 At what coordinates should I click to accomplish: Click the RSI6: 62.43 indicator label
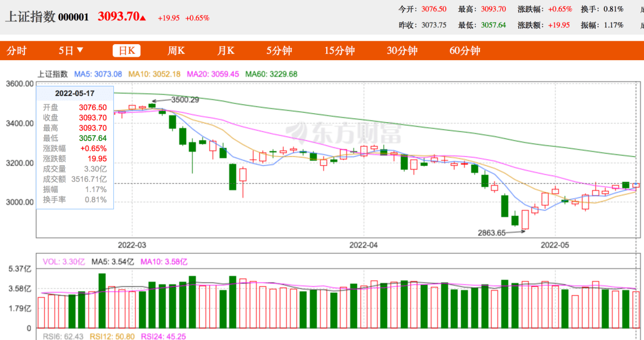(63, 336)
